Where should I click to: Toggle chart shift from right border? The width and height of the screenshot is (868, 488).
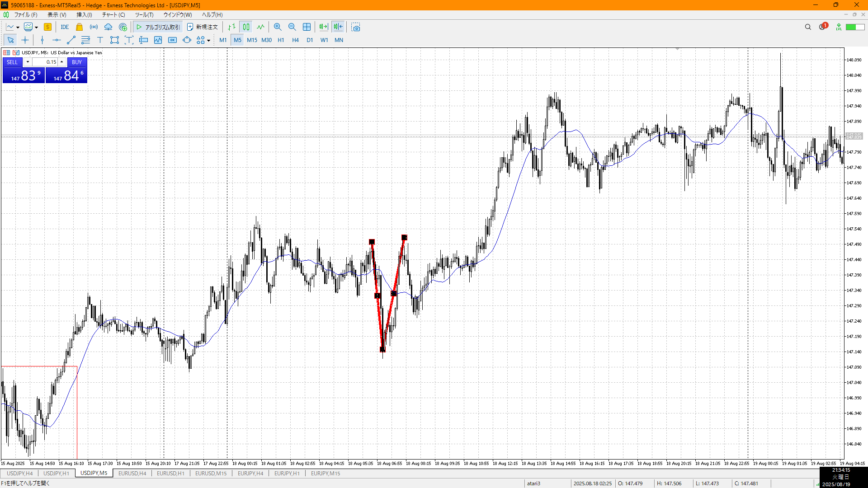tap(338, 27)
